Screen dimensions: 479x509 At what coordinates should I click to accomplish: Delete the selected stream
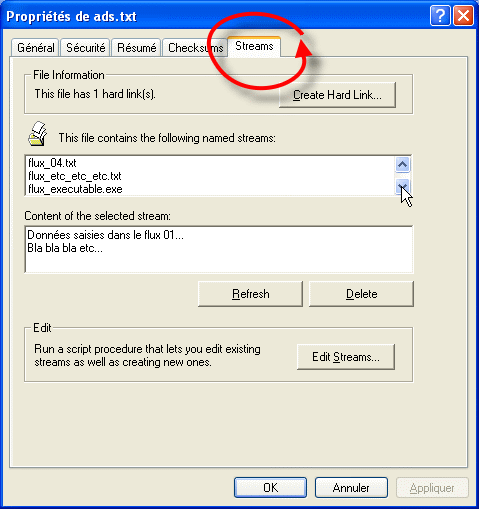[361, 294]
